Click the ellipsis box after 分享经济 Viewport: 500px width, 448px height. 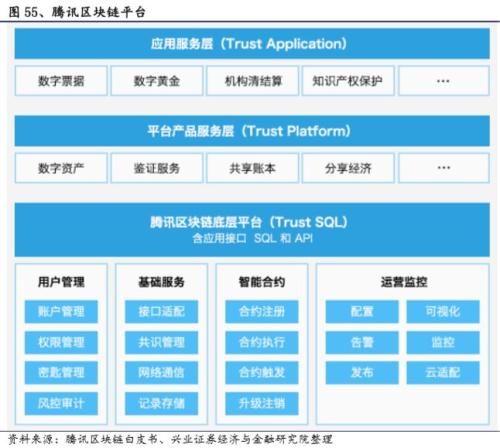tap(444, 168)
